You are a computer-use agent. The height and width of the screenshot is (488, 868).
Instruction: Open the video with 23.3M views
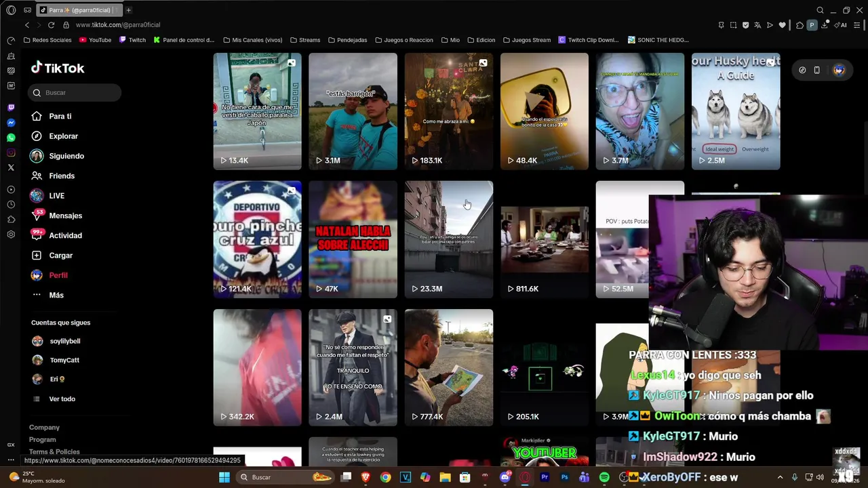[x=448, y=239]
